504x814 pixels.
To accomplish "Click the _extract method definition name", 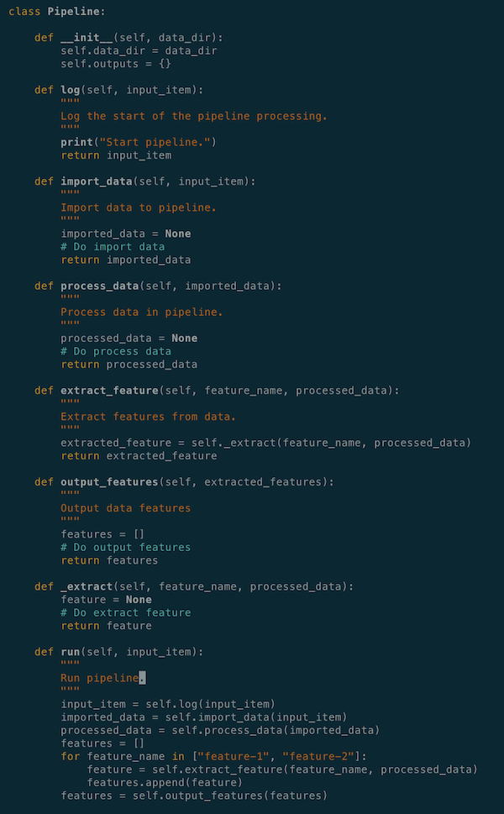I will (87, 586).
